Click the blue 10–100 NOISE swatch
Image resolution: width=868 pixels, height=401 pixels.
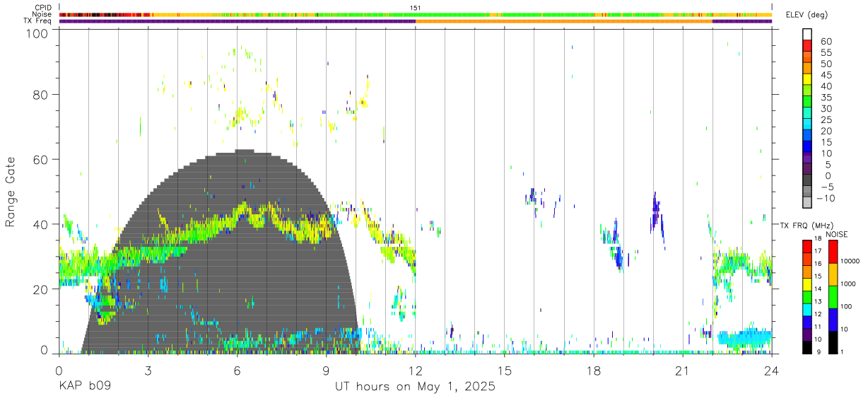833,318
